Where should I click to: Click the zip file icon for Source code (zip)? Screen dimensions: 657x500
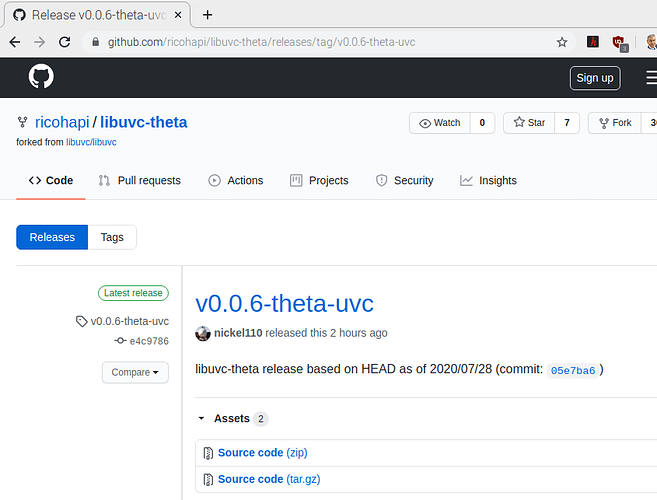(208, 453)
